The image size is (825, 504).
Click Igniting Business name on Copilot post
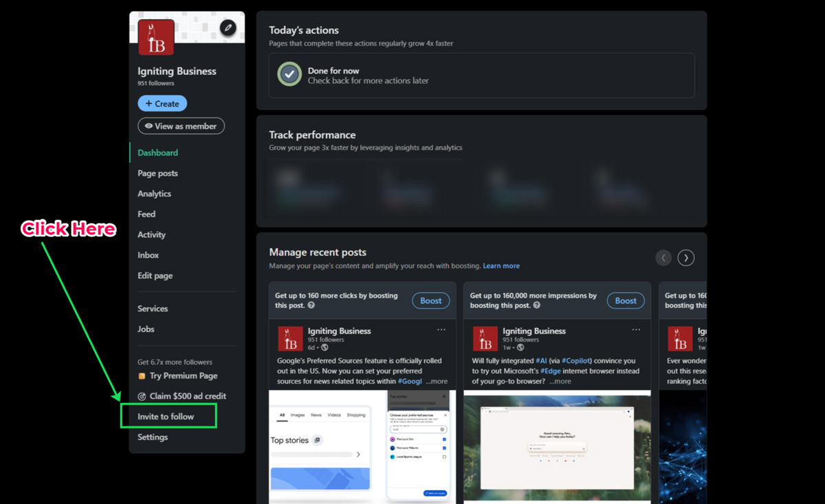[534, 331]
